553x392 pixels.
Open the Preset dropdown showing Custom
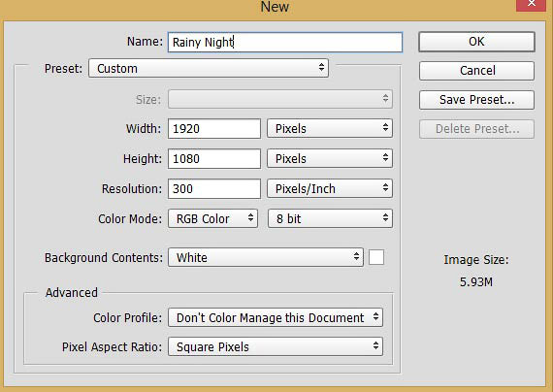coord(209,69)
